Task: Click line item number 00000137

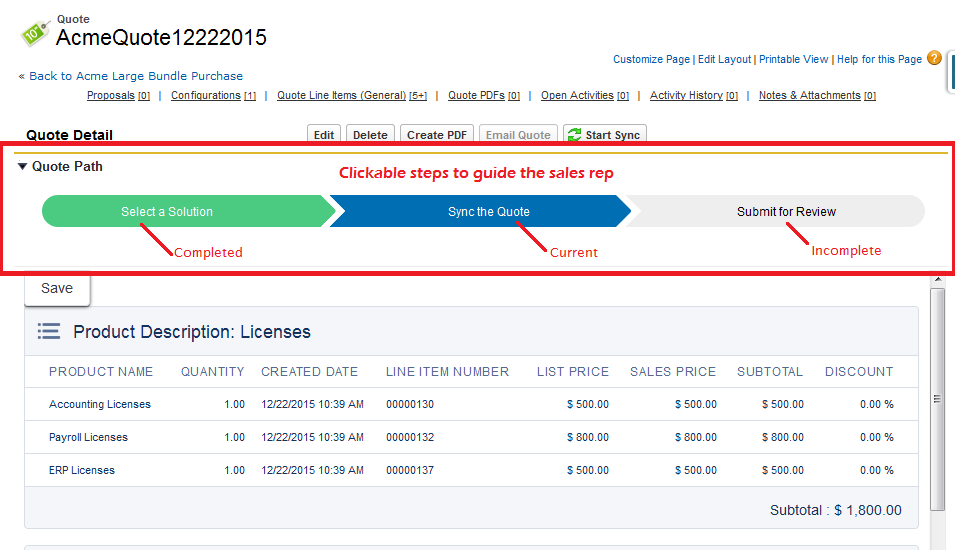Action: 410,470
